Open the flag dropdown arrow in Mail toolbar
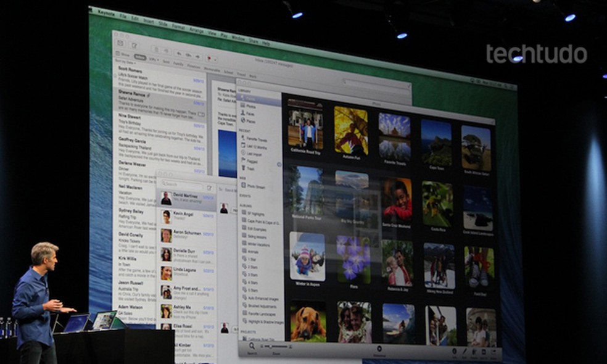Screen dimensions: 607x364 tap(215, 59)
